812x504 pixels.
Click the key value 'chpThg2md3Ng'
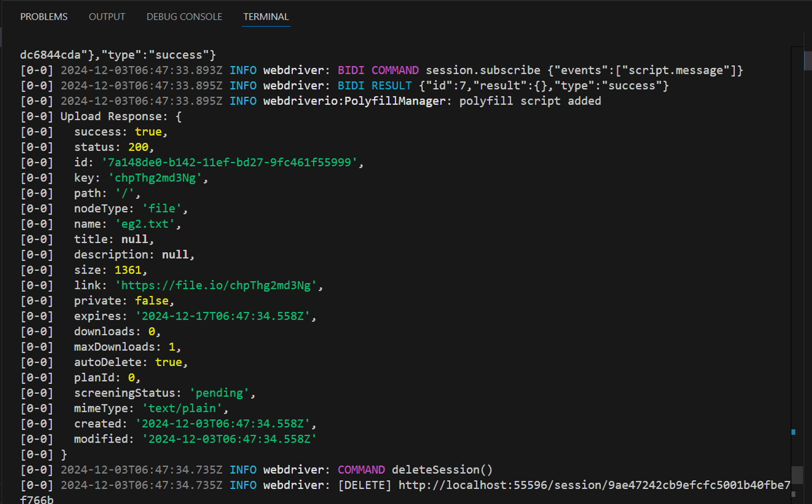155,178
